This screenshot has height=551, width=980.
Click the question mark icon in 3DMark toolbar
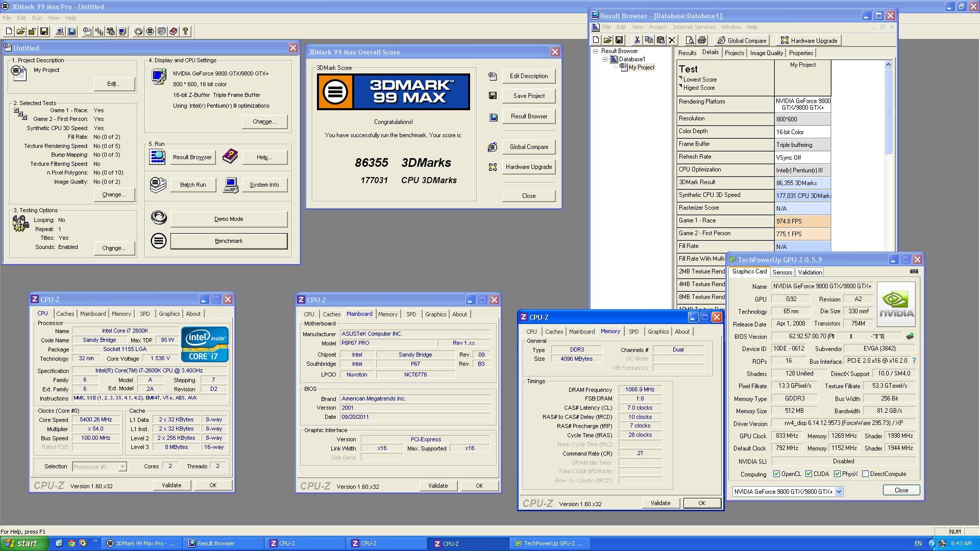click(185, 32)
